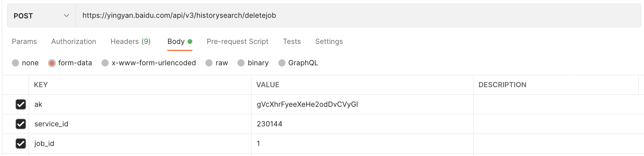
Task: Choose x-www-form-urlencoded body type
Action: (105, 63)
